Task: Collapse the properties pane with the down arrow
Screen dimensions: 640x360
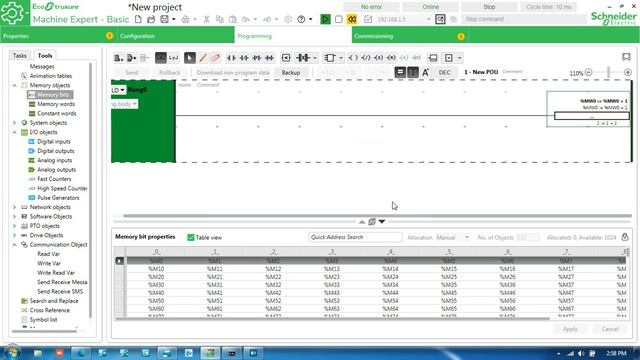Action: pyautogui.click(x=382, y=222)
